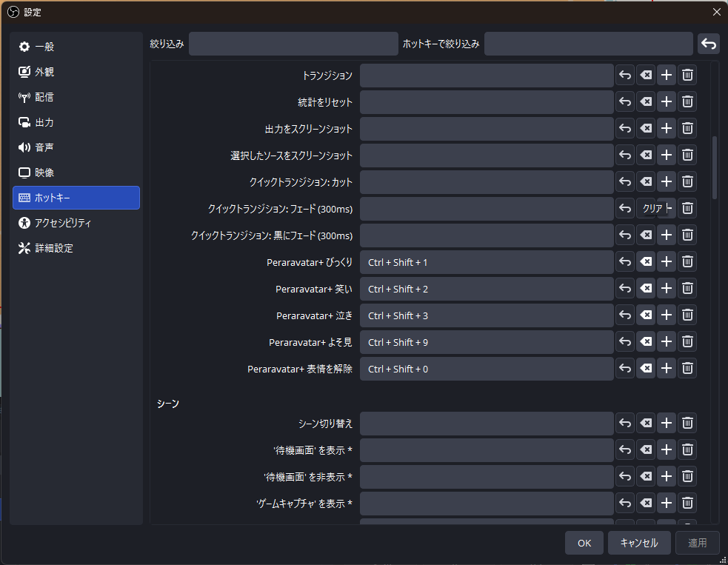This screenshot has width=728, height=565.
Task: Add hotkey for 'ゲームキャプチャ' を表示
Action: coord(667,504)
